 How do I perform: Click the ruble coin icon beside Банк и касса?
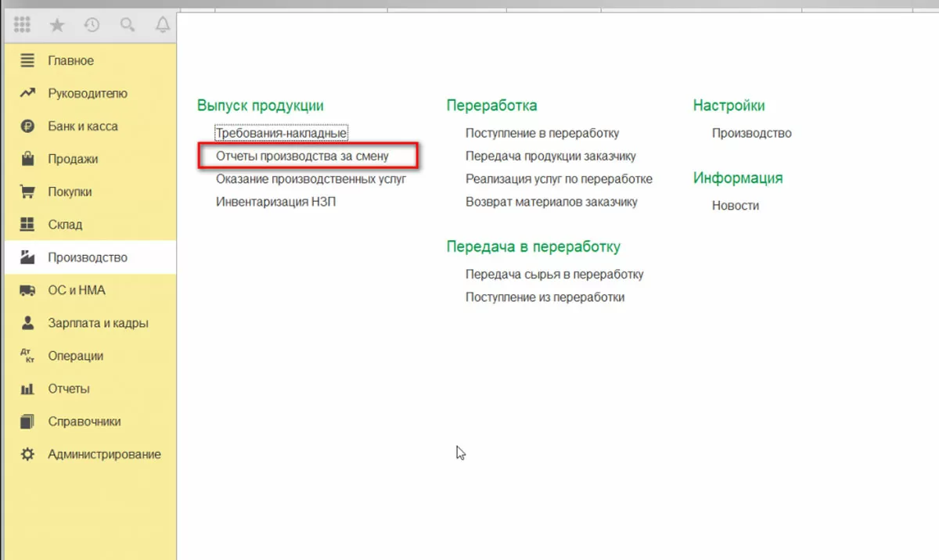click(27, 126)
